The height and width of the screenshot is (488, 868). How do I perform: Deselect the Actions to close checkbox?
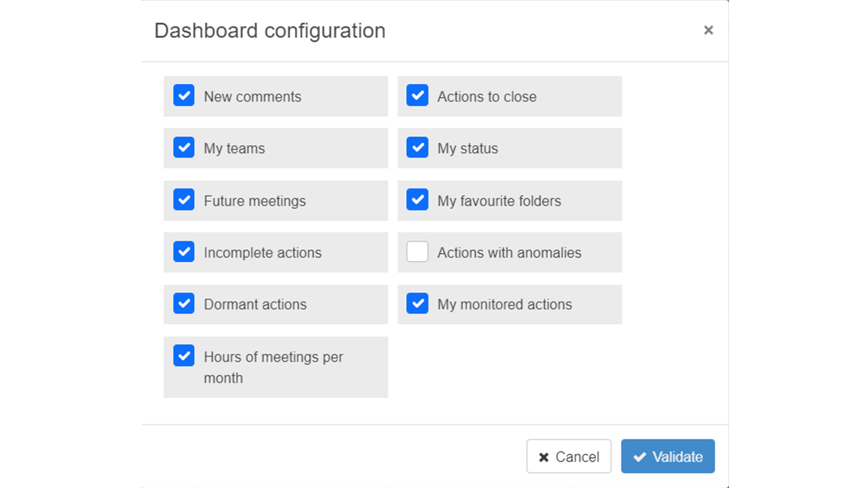coord(417,96)
